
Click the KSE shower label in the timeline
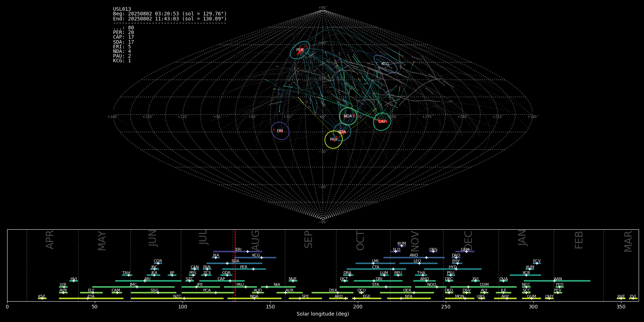point(42,297)
